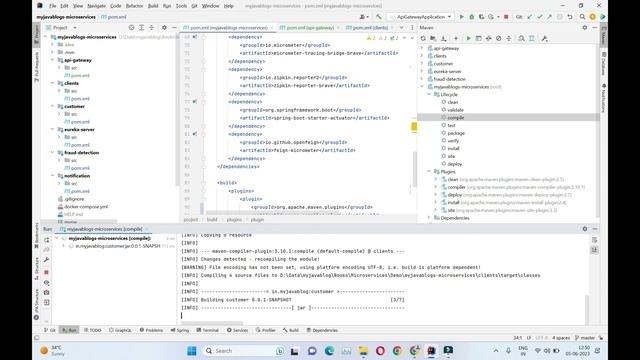This screenshot has height=360, width=640.
Task: Rerun the Maven build in Run panel
Action: click(47, 240)
